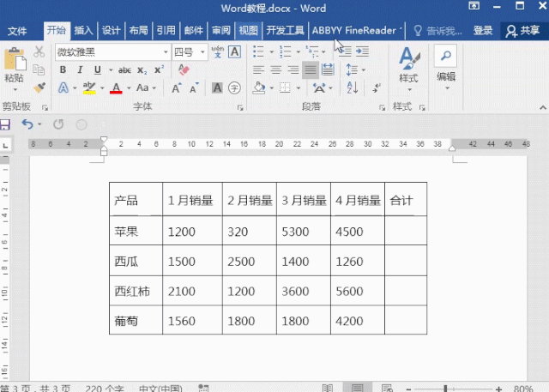The width and height of the screenshot is (549, 392).
Task: Open the Styles gallery
Action: click(408, 69)
